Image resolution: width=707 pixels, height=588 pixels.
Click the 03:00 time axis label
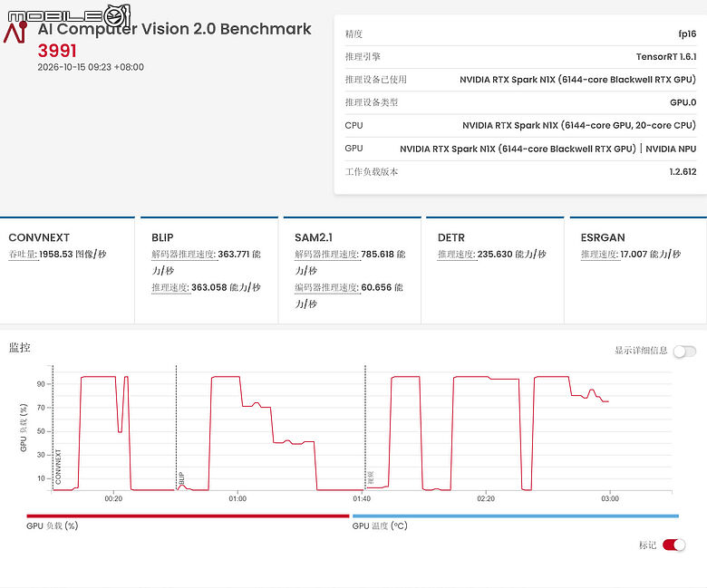click(610, 499)
